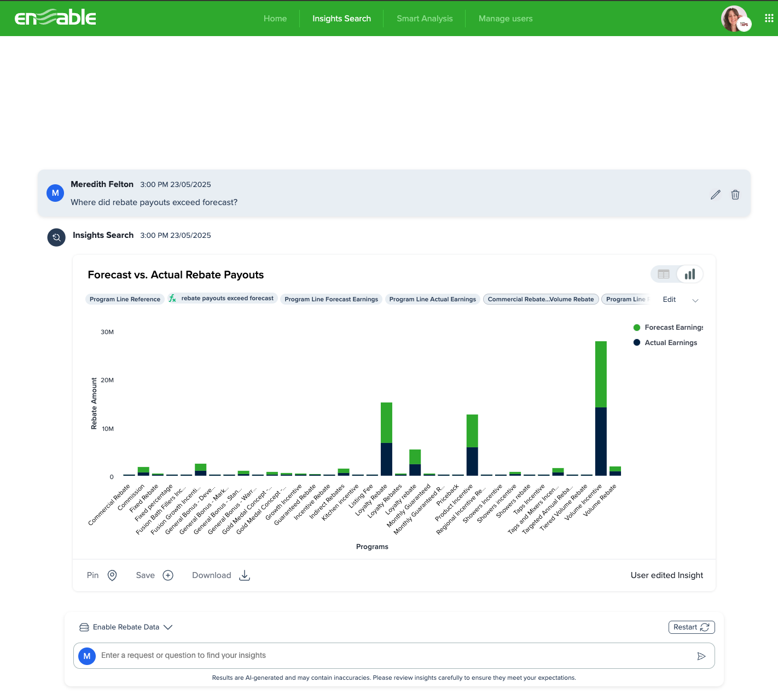This screenshot has height=700, width=778.
Task: Click the Insights Search magnifier avatar icon
Action: [x=56, y=237]
